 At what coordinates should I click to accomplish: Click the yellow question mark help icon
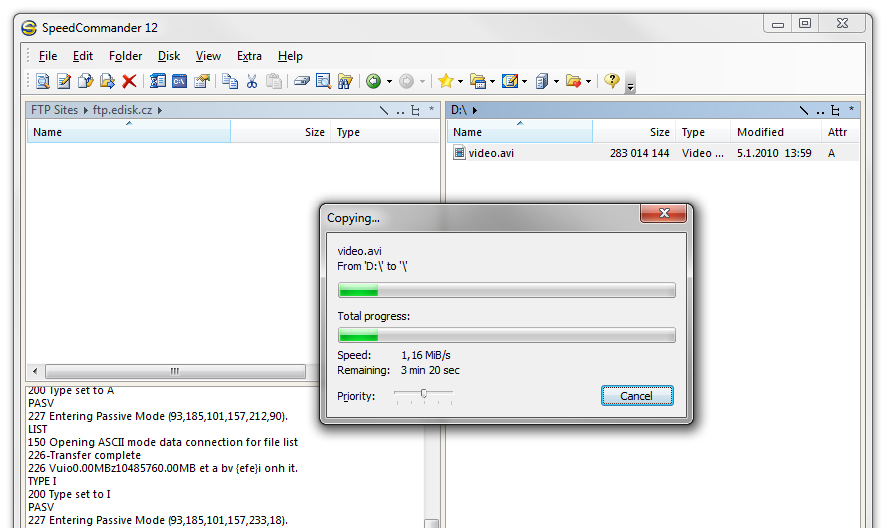pos(612,82)
